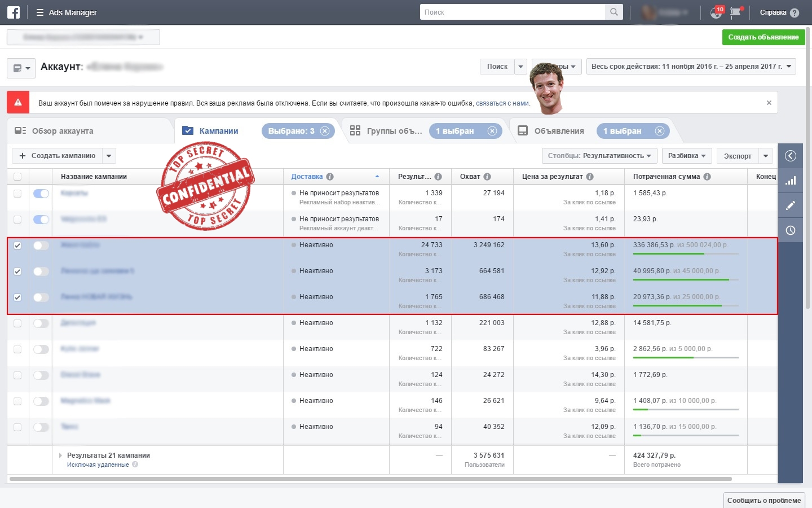
Task: Open the charts panel icon
Action: [x=791, y=181]
